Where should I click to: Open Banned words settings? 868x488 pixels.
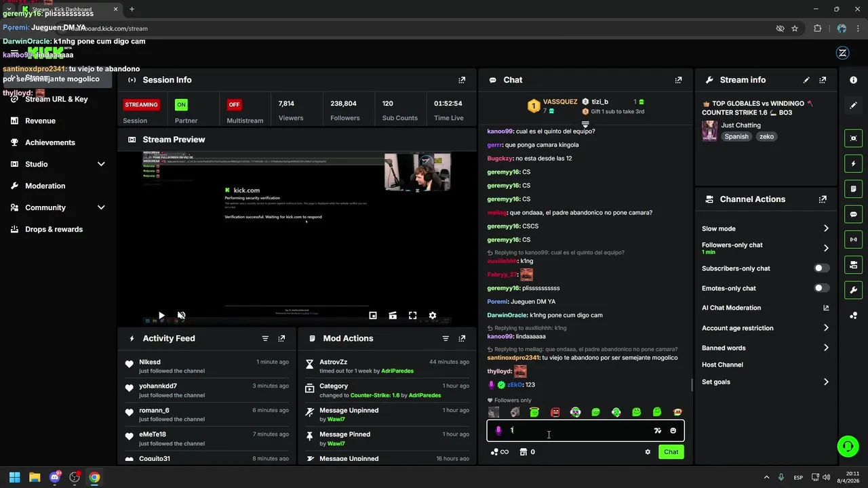pos(766,348)
